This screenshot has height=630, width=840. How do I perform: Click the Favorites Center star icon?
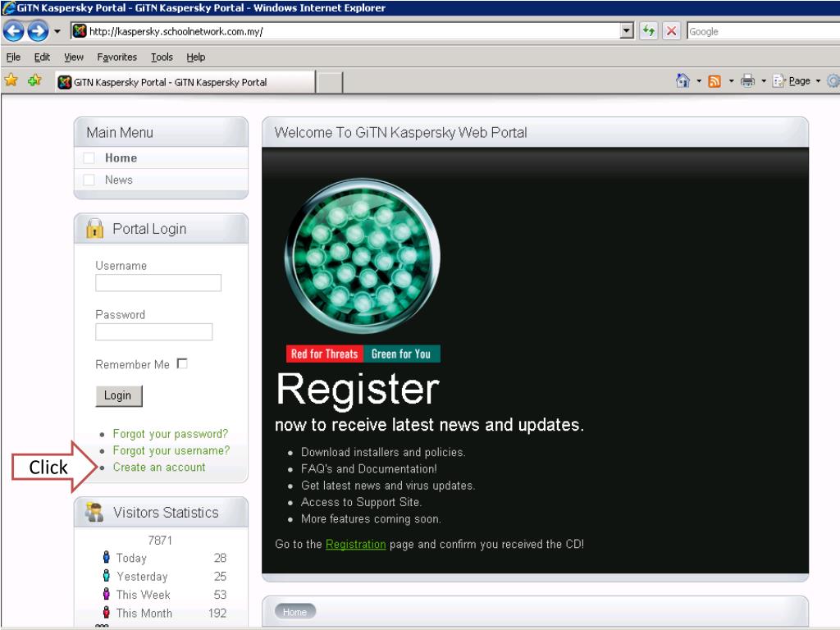11,81
